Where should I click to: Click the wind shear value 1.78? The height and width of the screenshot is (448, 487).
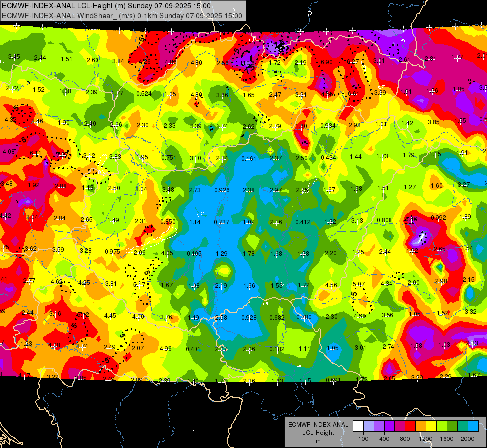[249, 254]
